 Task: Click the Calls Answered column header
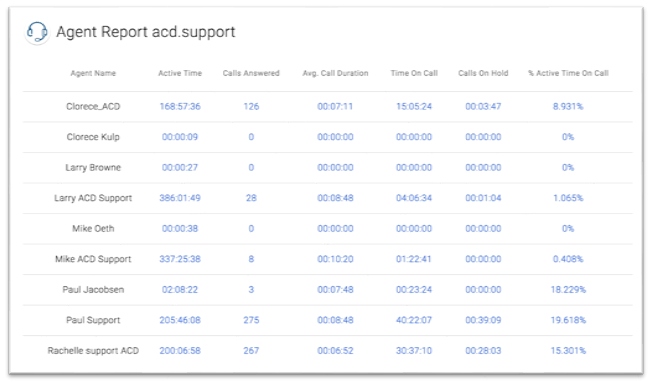(x=251, y=73)
